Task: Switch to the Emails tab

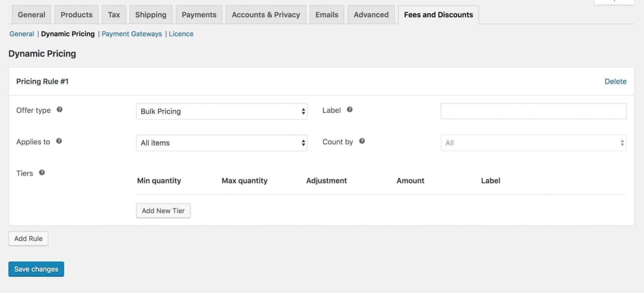Action: (327, 15)
